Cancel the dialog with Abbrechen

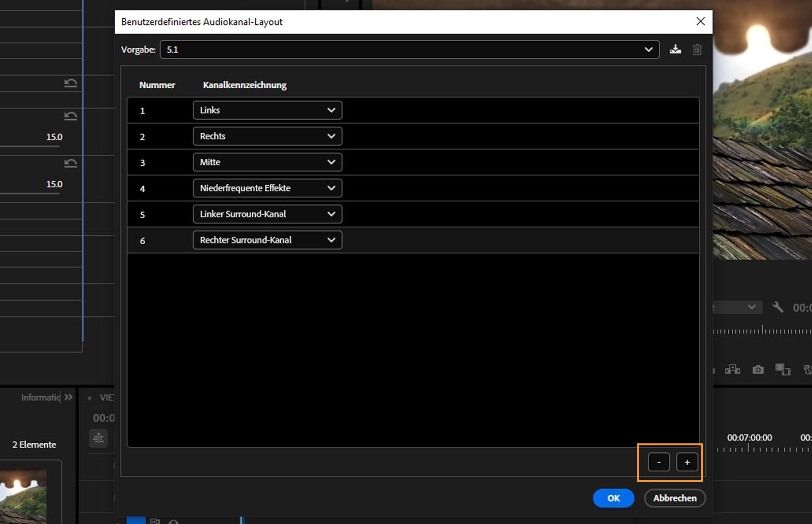[675, 498]
